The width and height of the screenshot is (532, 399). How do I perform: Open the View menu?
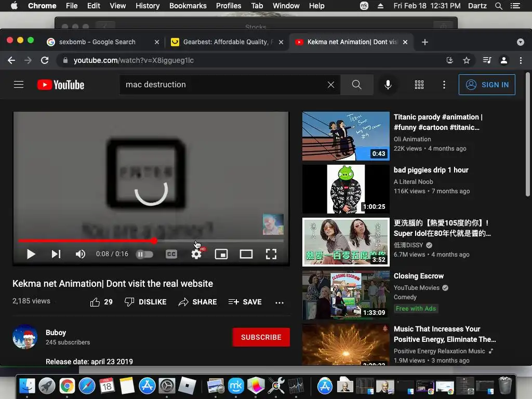tap(118, 6)
